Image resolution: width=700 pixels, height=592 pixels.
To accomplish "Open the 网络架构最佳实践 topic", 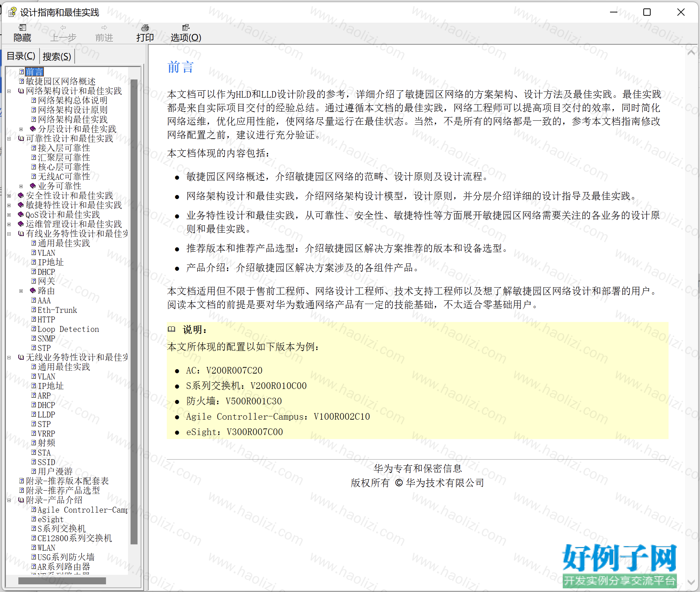I will [73, 119].
